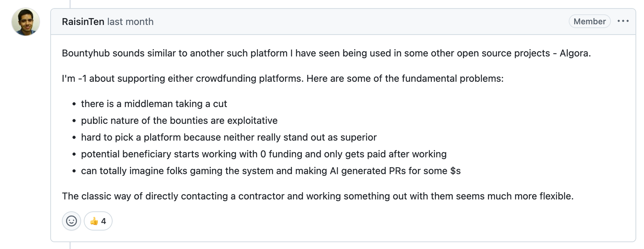Click the timeline line below the comment
The height and width of the screenshot is (249, 644).
70,245
